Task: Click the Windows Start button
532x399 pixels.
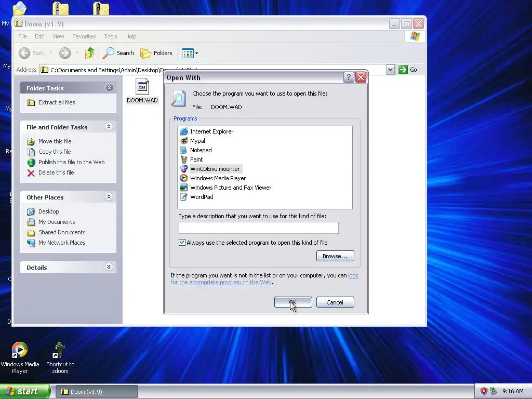Action: click(24, 391)
